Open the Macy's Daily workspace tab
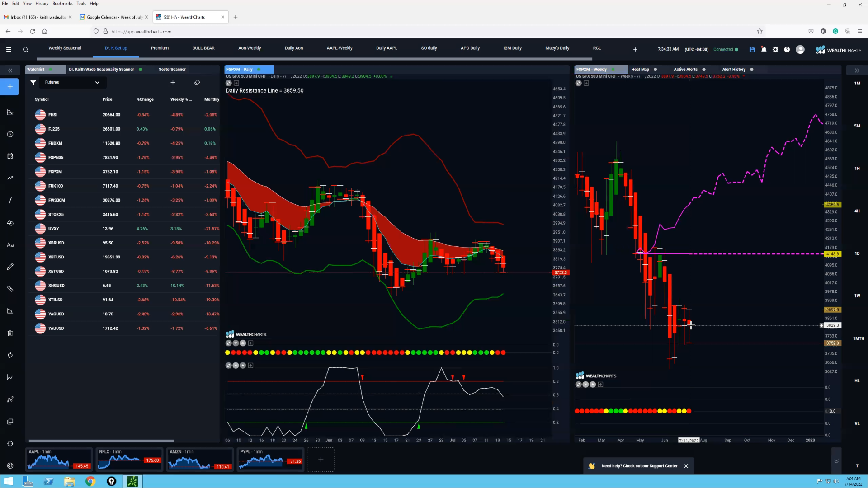 click(x=557, y=48)
